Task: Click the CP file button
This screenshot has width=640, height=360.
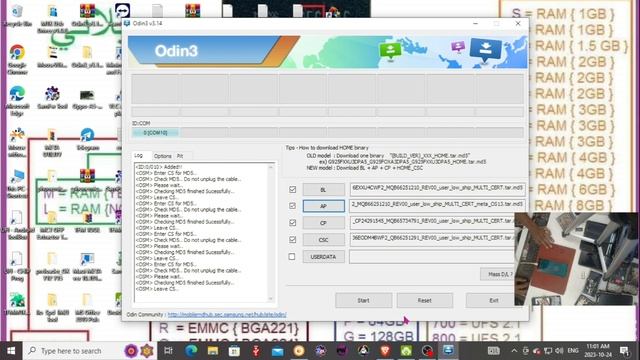Action: [x=323, y=223]
